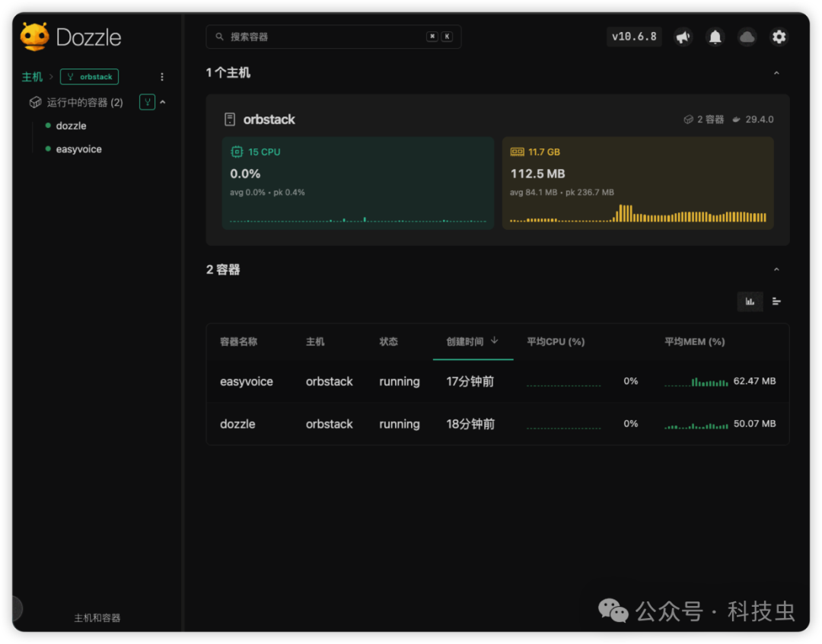The image size is (822, 644).
Task: Sort by 主机 column
Action: (x=315, y=342)
